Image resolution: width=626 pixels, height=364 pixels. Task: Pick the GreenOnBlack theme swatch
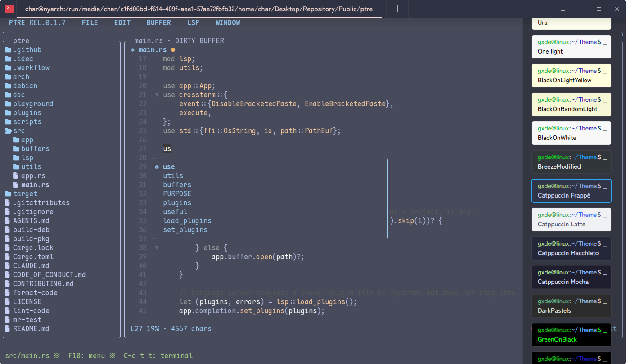(572, 334)
